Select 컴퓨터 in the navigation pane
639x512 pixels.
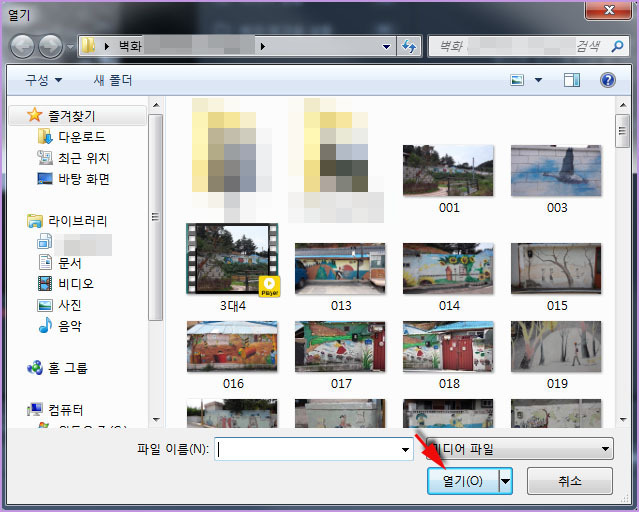coord(66,410)
